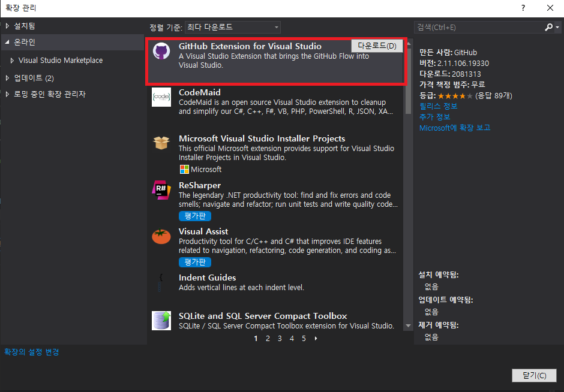Click the list scroll down arrow
This screenshot has height=392, width=564.
point(408,326)
